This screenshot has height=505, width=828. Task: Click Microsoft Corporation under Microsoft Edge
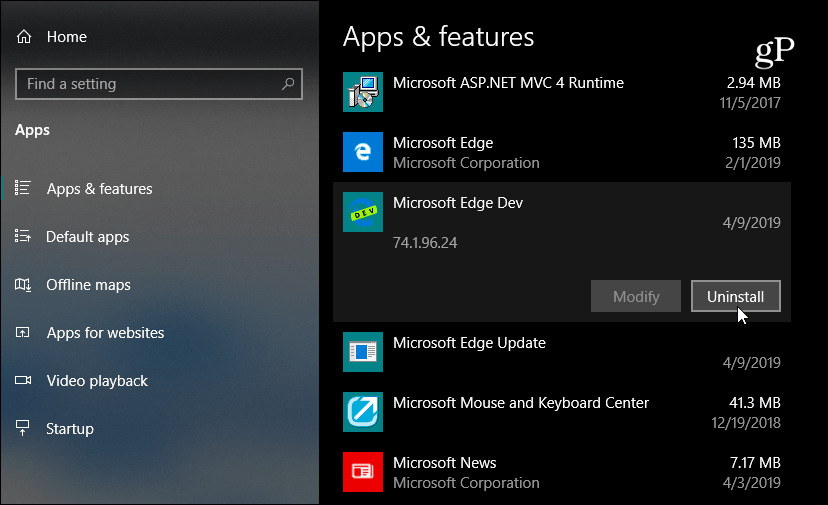pyautogui.click(x=466, y=163)
